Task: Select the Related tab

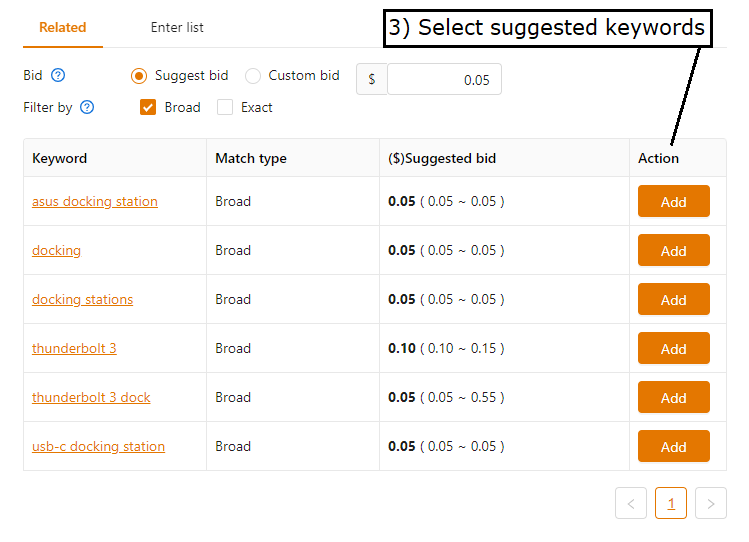Action: coord(63,28)
